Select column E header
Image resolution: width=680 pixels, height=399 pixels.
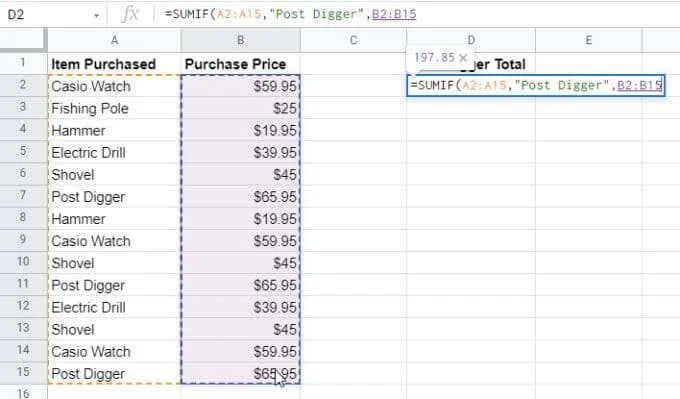[588, 40]
